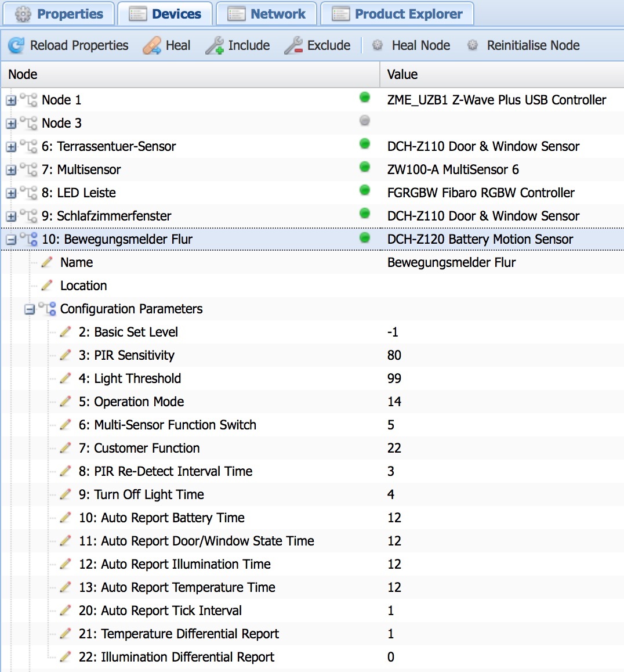The width and height of the screenshot is (624, 672).
Task: Click the Heal bandage icon
Action: click(x=152, y=45)
